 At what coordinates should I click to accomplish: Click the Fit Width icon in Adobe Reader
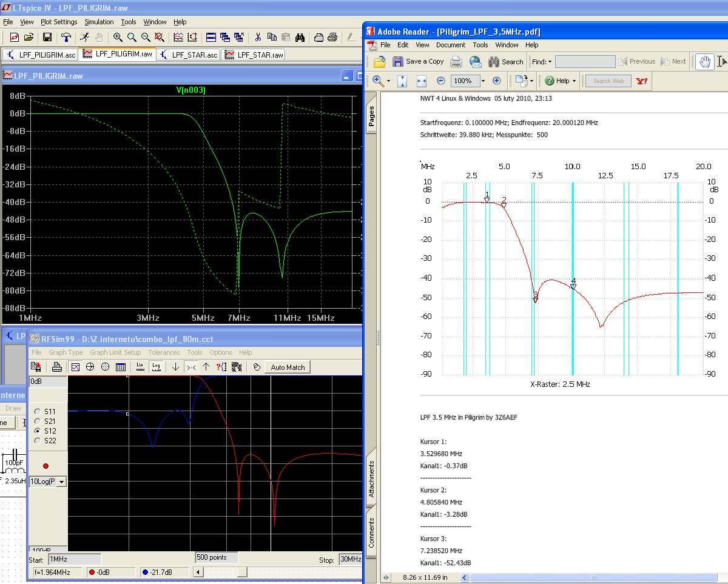422,81
